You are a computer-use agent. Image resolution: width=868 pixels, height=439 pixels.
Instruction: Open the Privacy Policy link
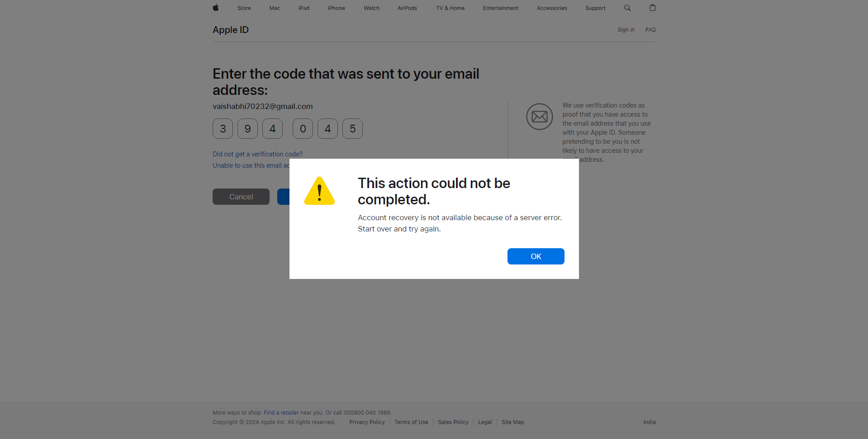(x=367, y=422)
